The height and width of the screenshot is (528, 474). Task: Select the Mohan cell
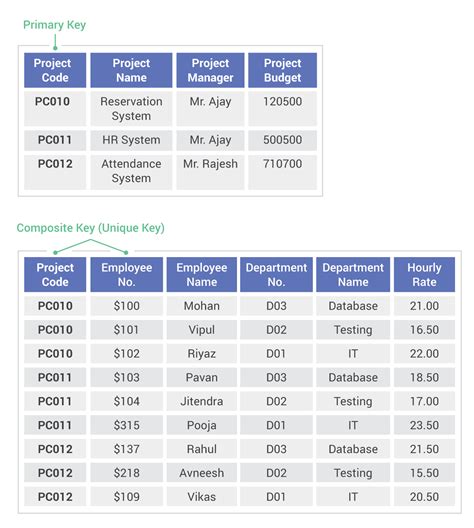[202, 306]
